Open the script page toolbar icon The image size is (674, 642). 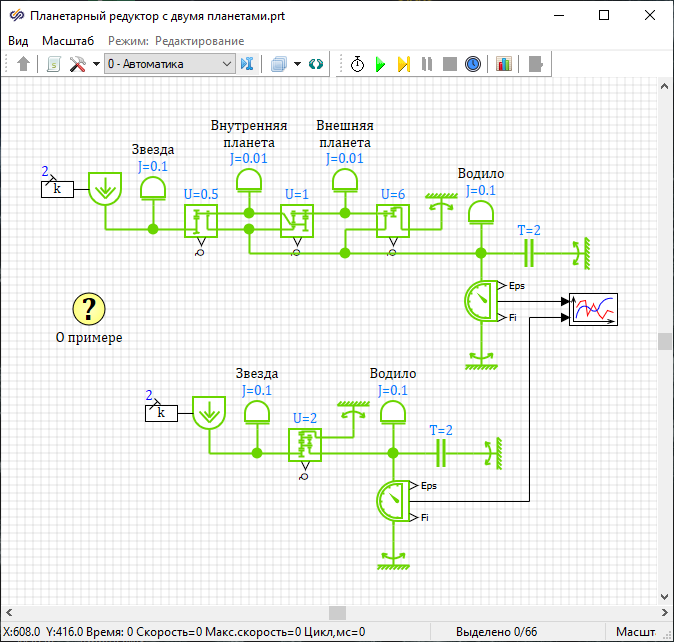click(x=53, y=64)
